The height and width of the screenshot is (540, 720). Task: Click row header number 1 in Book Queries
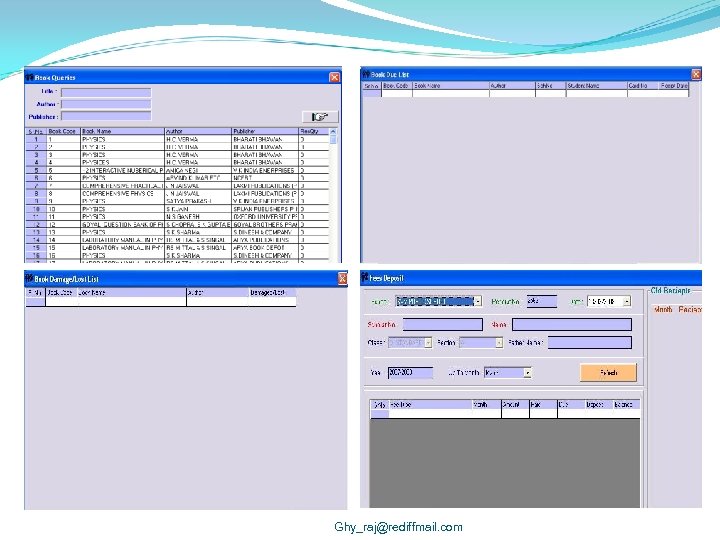[x=36, y=139]
